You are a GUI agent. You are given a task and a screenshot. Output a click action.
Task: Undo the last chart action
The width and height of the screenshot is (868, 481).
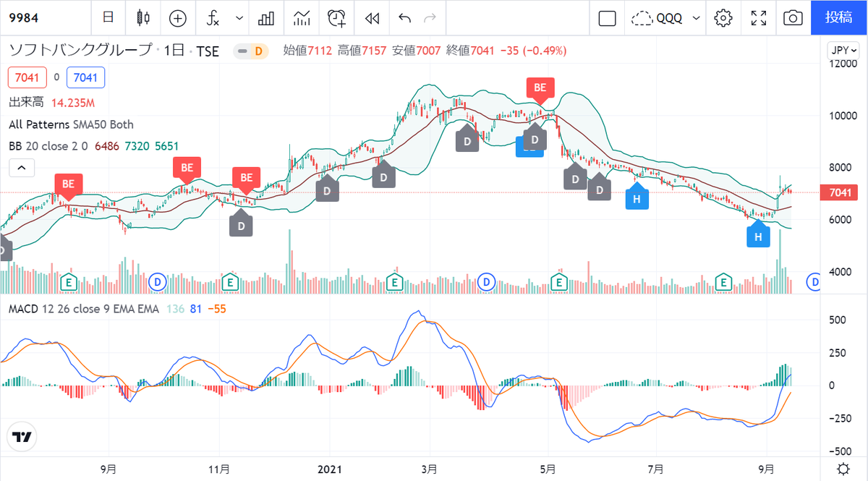[405, 17]
